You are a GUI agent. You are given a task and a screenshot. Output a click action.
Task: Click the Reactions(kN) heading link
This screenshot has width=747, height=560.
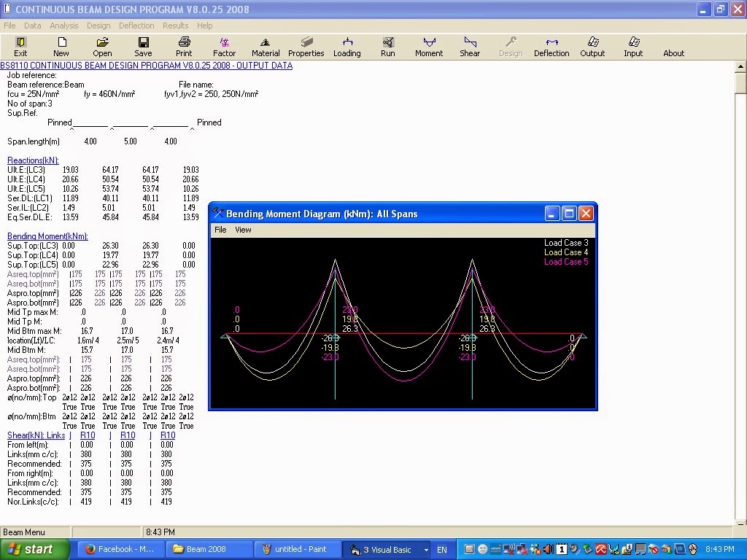(x=33, y=160)
